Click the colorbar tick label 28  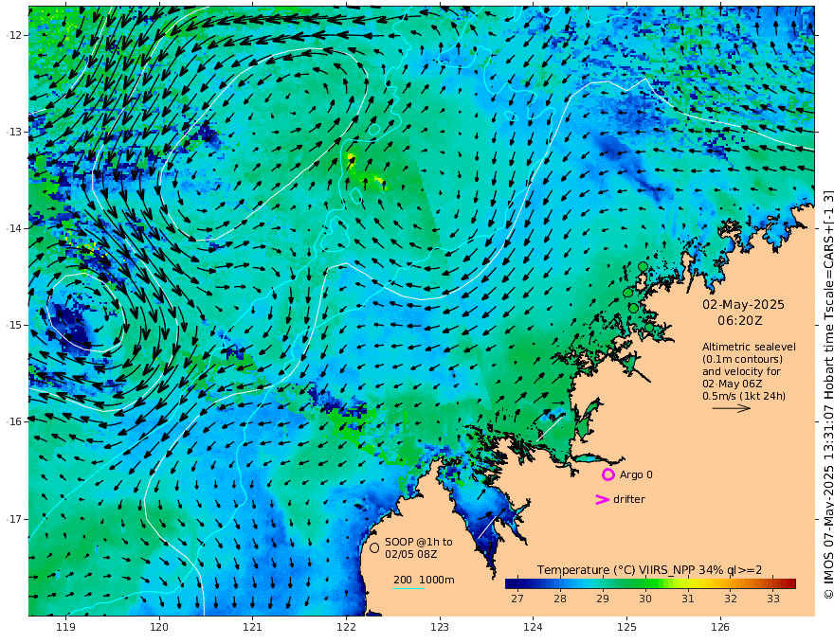[559, 599]
